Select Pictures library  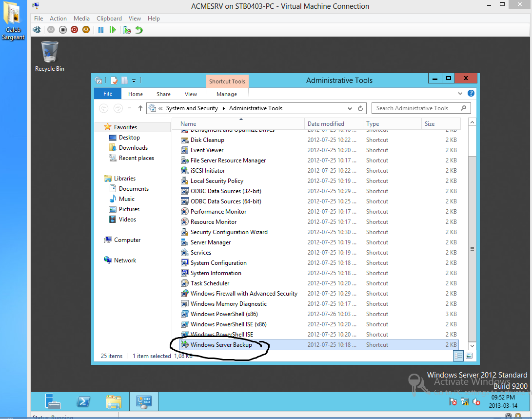pyautogui.click(x=129, y=209)
